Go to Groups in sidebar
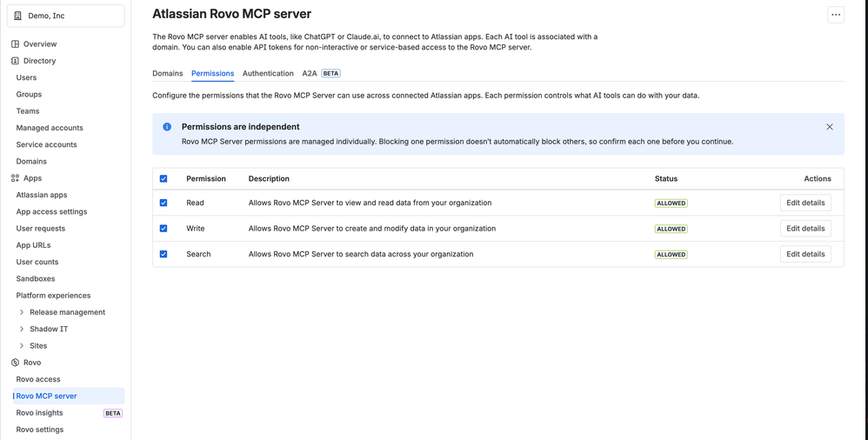Image resolution: width=868 pixels, height=440 pixels. click(29, 95)
